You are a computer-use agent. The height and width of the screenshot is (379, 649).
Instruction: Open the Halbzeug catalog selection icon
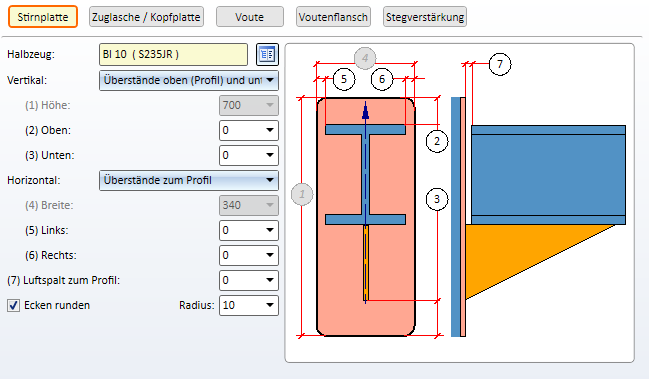tap(267, 54)
